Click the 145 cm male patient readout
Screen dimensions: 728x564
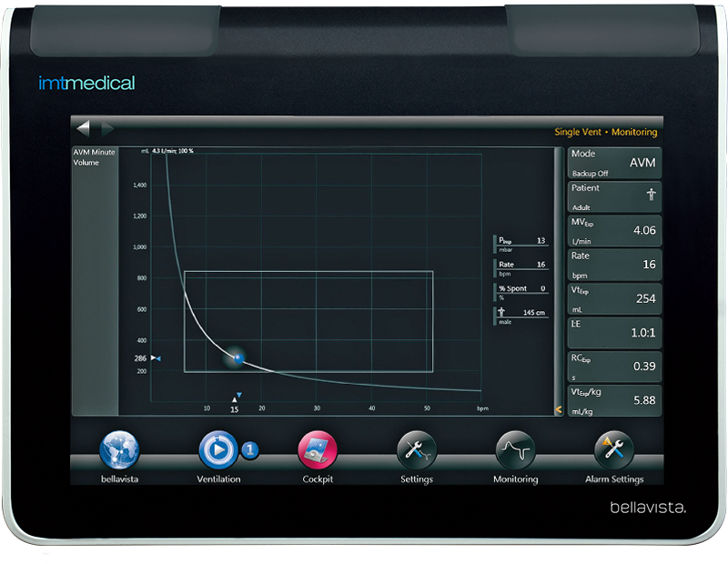pos(521,317)
